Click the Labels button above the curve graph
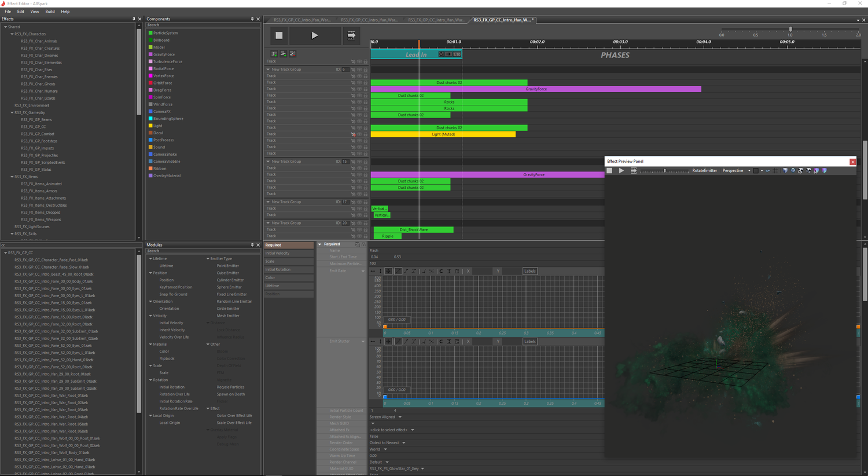Viewport: 868px width, 476px height. tap(529, 270)
